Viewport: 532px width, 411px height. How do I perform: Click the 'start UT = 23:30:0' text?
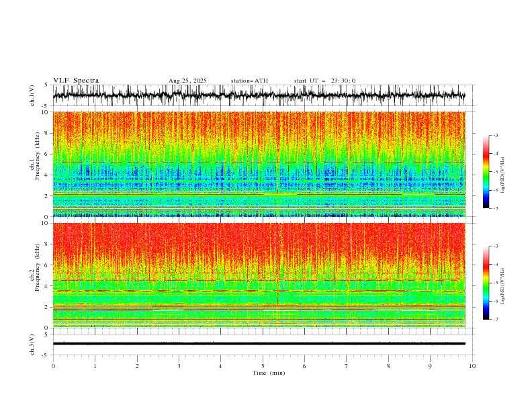325,81
